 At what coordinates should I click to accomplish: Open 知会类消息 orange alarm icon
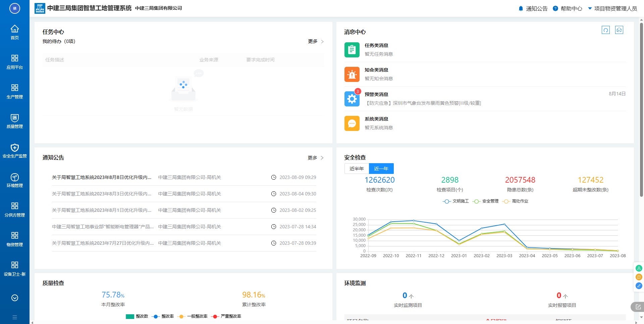(352, 74)
